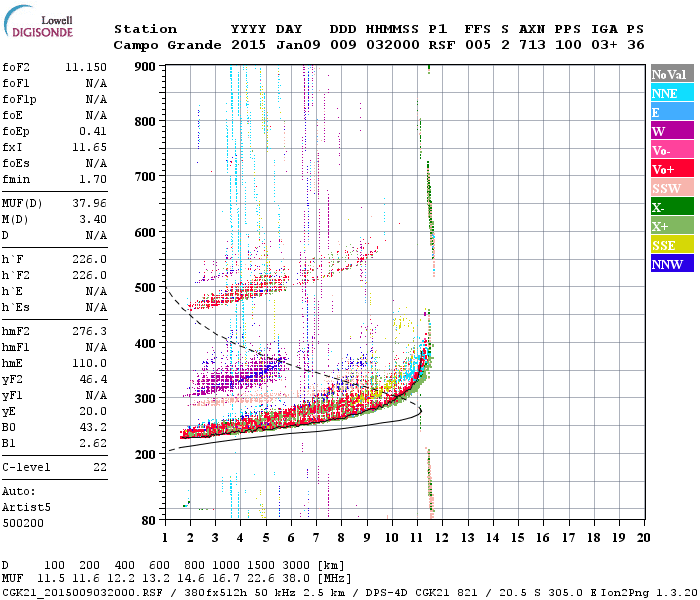Click the year 2015 in header
The image size is (700, 600).
[248, 45]
